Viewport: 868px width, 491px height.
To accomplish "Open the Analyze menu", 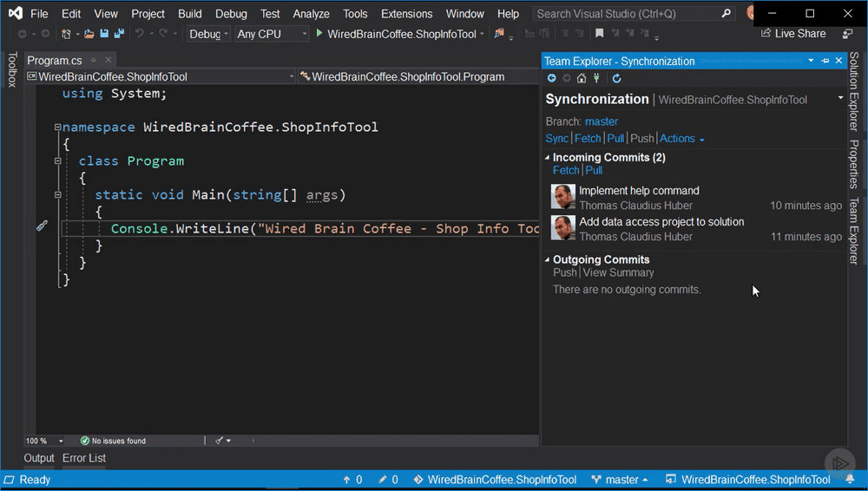I will [x=311, y=13].
